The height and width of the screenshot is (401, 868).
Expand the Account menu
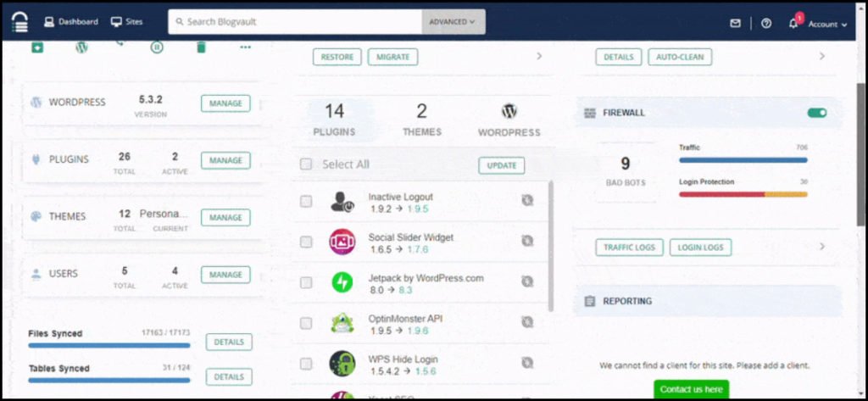[827, 25]
